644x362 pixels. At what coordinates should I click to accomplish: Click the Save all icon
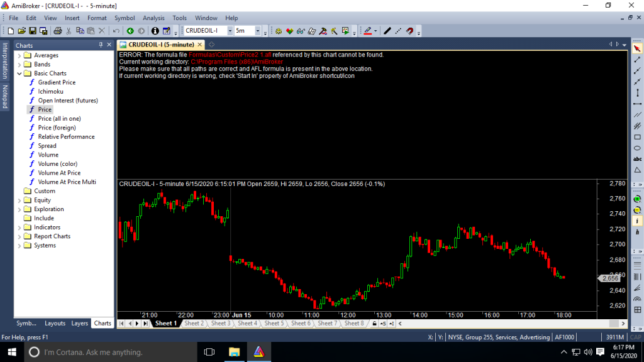tap(43, 31)
